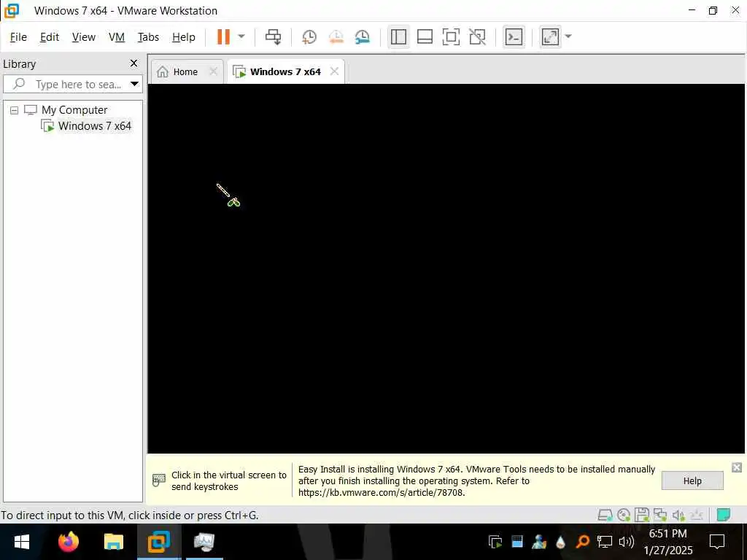Open the View menu

(x=84, y=37)
